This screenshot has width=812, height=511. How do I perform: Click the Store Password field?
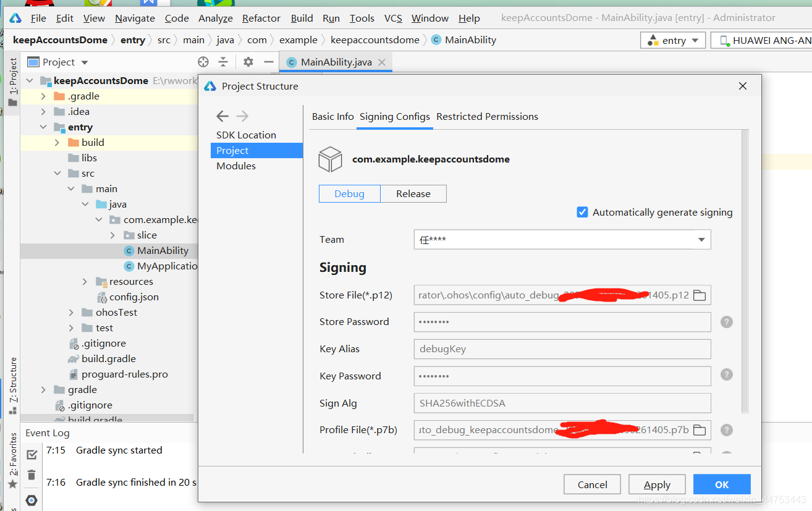pyautogui.click(x=562, y=322)
